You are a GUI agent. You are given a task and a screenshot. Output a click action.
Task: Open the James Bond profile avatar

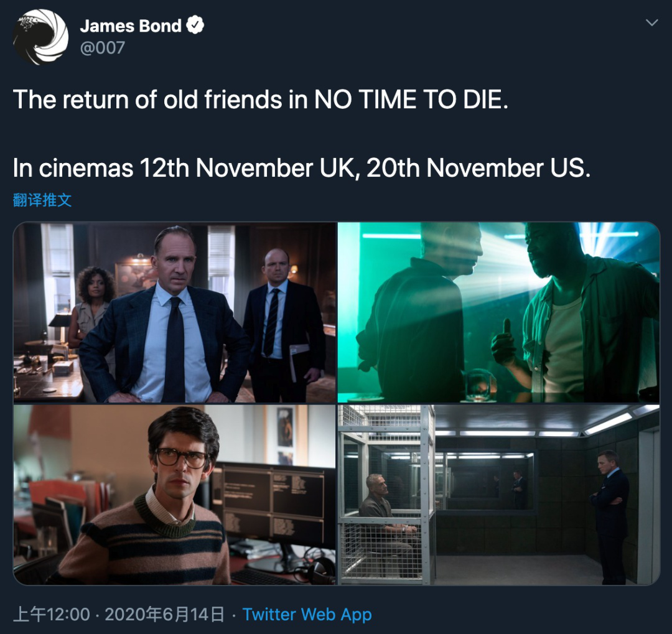click(x=40, y=37)
